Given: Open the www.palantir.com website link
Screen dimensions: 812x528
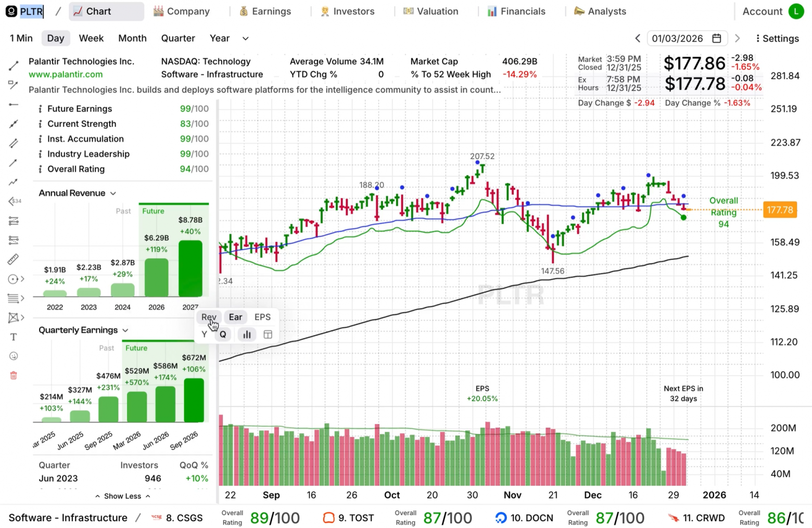Looking at the screenshot, I should [x=66, y=74].
